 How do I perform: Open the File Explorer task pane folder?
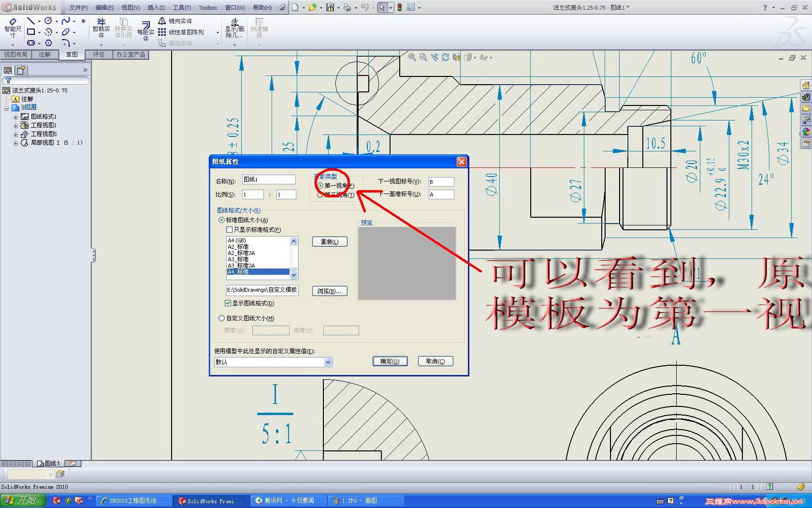tap(806, 108)
